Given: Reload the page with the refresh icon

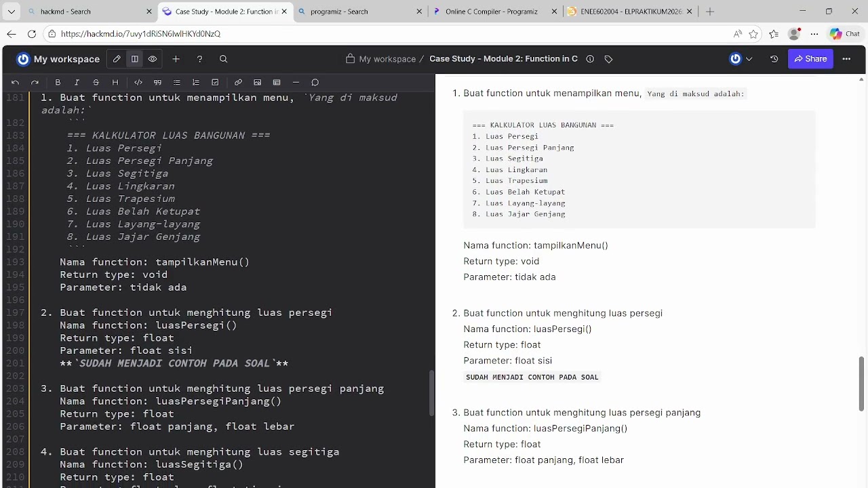Looking at the screenshot, I should (32, 34).
